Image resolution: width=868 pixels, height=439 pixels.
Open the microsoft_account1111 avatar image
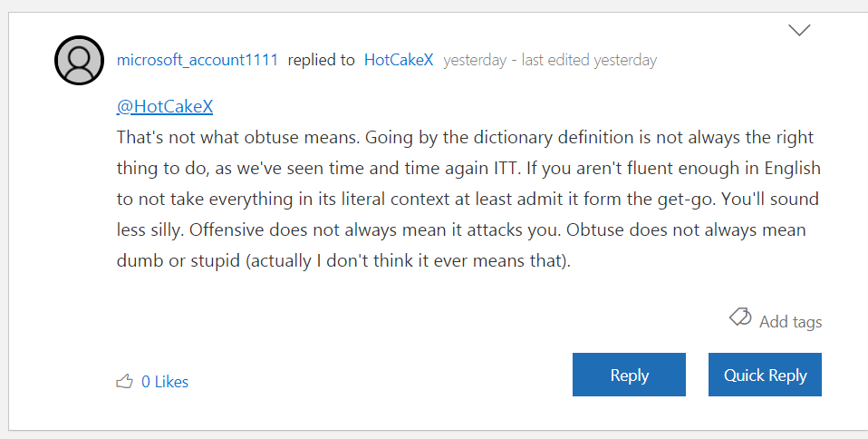[x=79, y=61]
